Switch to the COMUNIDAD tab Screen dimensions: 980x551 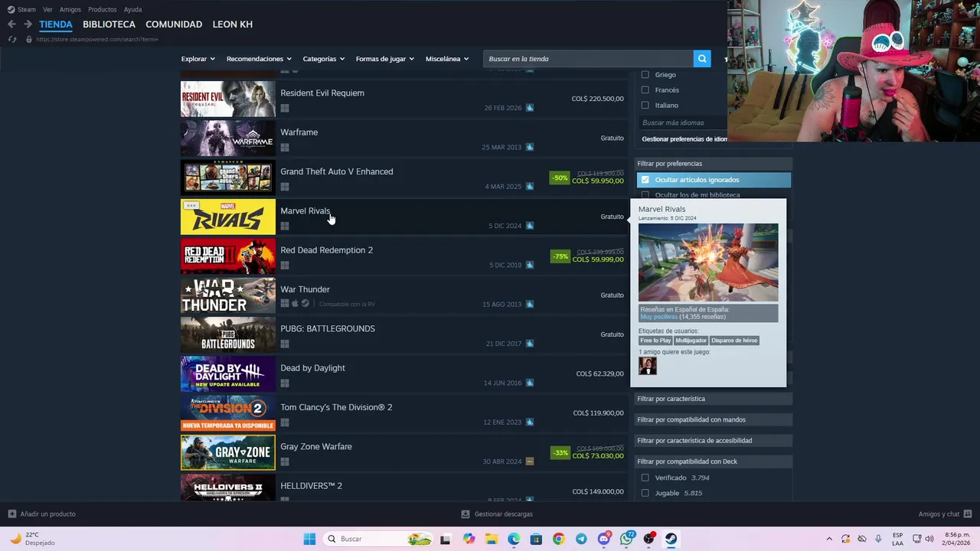(174, 24)
